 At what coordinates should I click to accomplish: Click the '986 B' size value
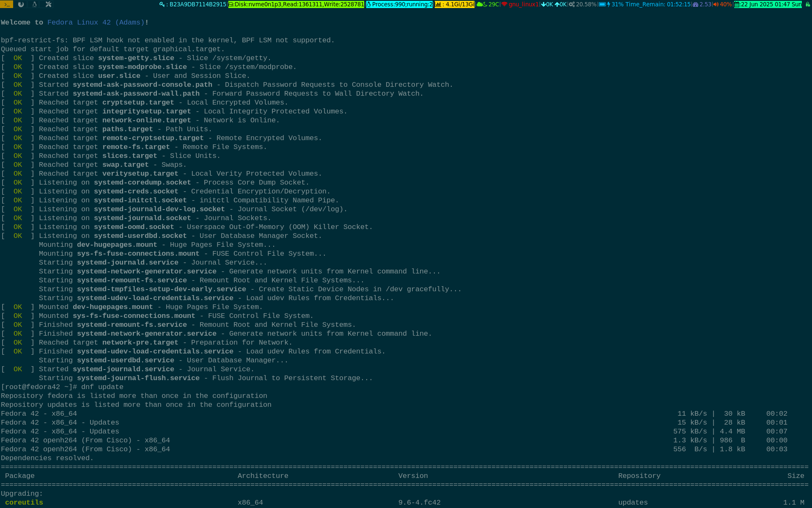pyautogui.click(x=732, y=440)
